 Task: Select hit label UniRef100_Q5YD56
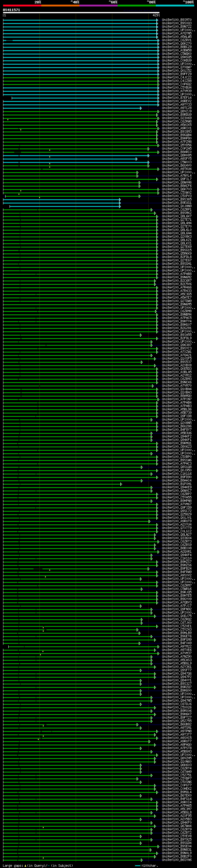click(x=177, y=145)
